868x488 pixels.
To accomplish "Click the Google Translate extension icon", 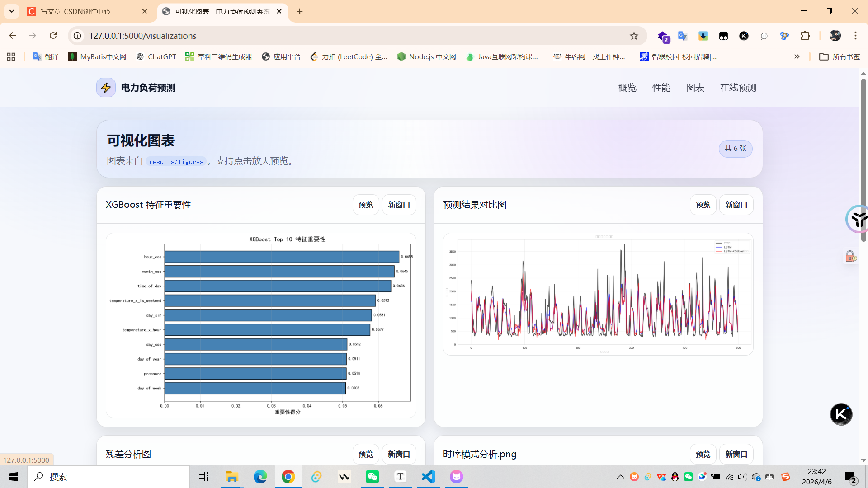I will (x=683, y=36).
